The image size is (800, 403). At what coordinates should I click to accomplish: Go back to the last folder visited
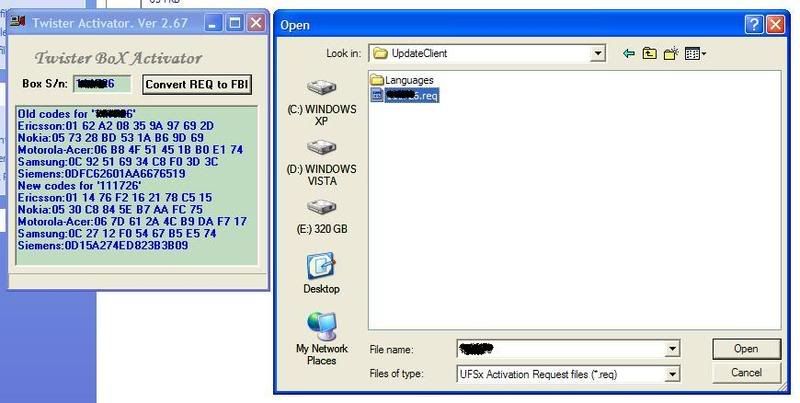click(629, 53)
